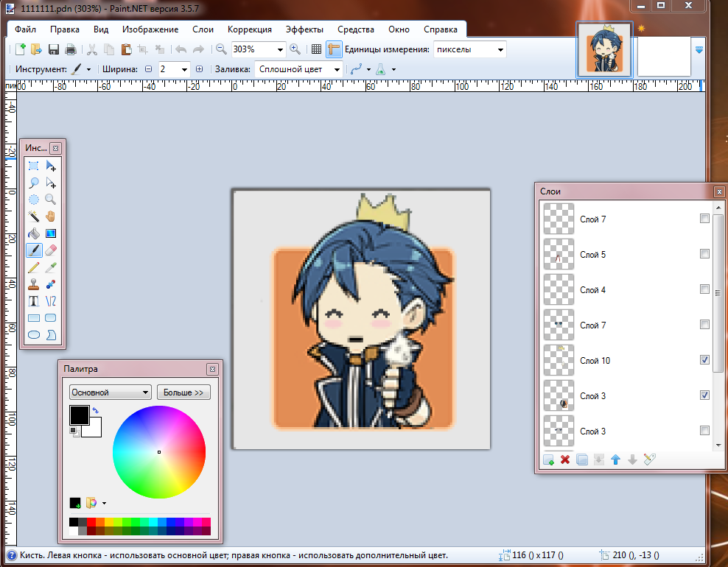The image size is (728, 567).
Task: Open the Эффекты menu
Action: click(x=304, y=29)
